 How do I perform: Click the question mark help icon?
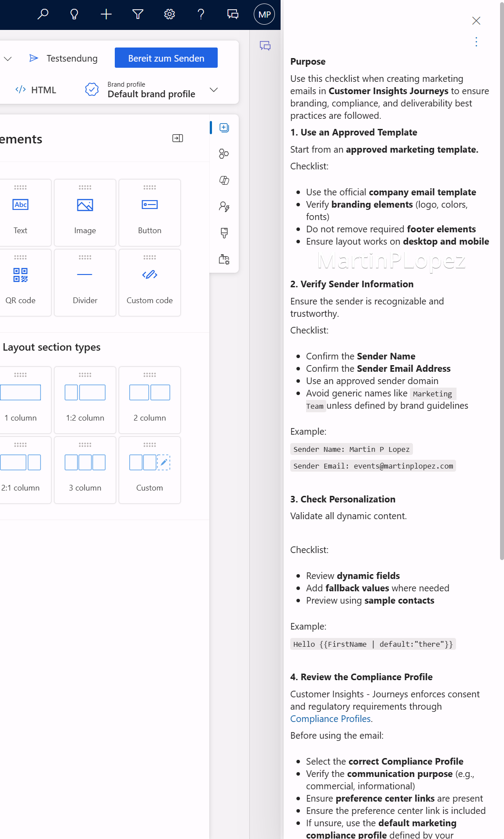(x=201, y=15)
